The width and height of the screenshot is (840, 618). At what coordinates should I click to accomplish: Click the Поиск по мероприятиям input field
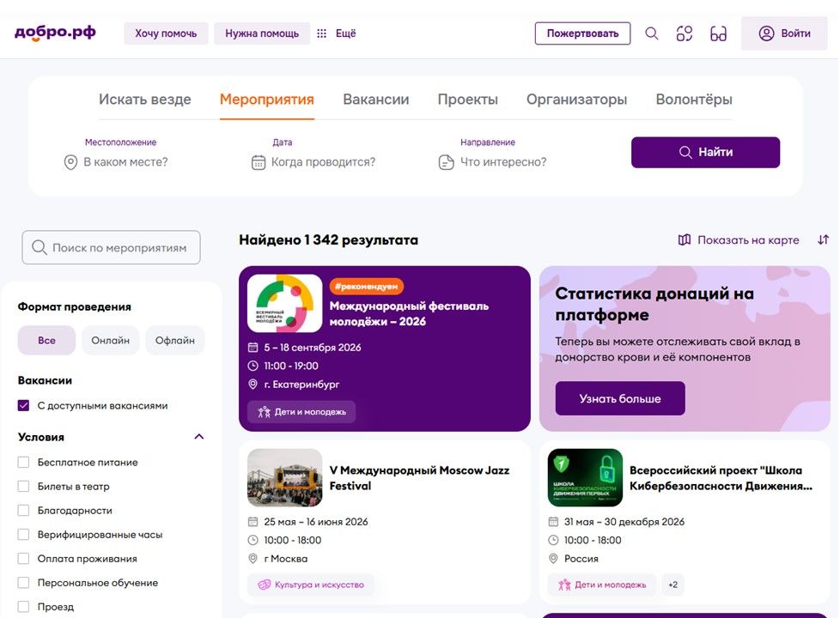coord(110,246)
